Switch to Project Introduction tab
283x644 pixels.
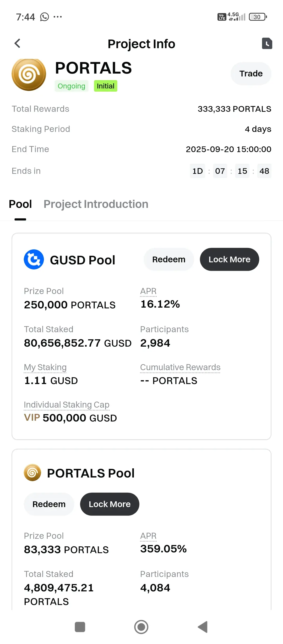[x=96, y=204]
